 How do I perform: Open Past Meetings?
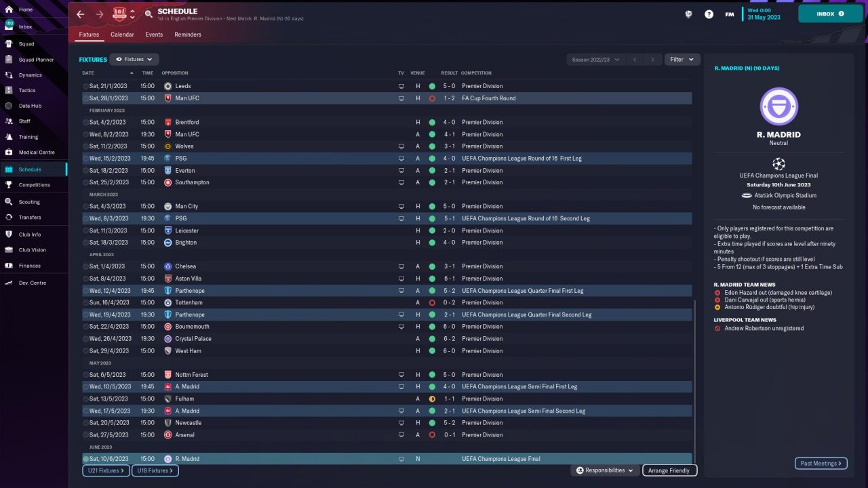point(821,464)
